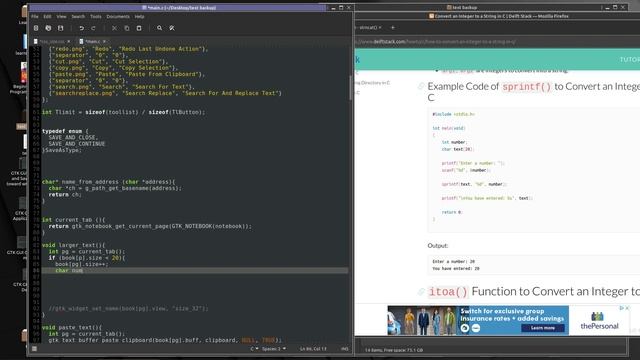
Task: Click the 'Output:' label on the webpage
Action: (438, 245)
